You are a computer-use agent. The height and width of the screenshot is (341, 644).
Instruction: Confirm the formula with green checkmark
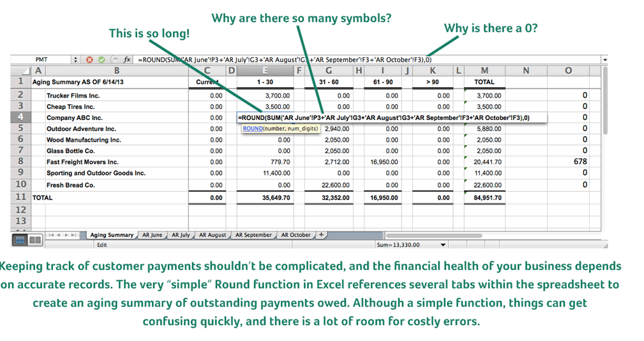pos(101,59)
